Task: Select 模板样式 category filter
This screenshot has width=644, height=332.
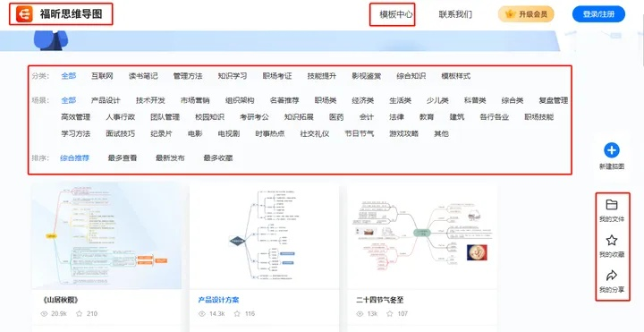Action: point(456,76)
